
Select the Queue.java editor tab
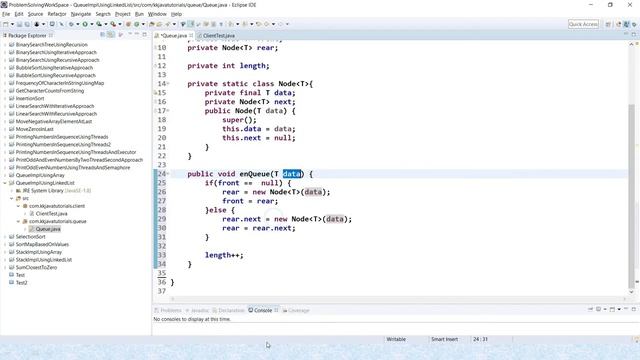[173, 36]
